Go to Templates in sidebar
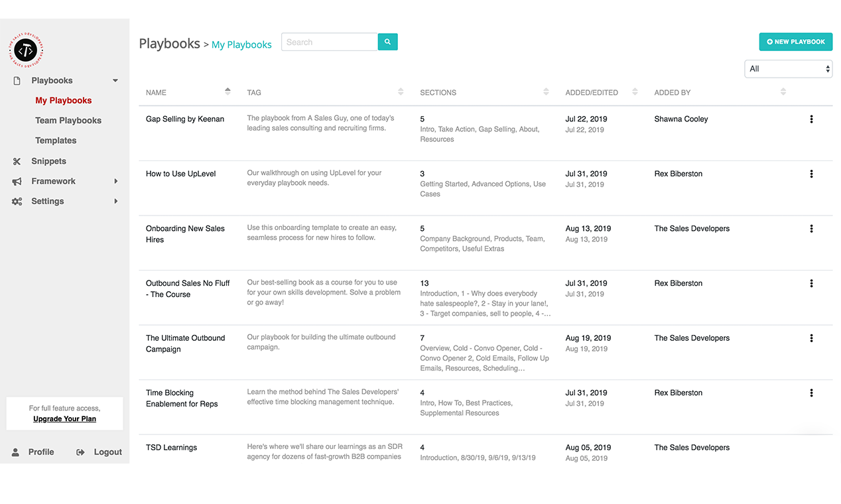The height and width of the screenshot is (504, 841). coord(56,141)
